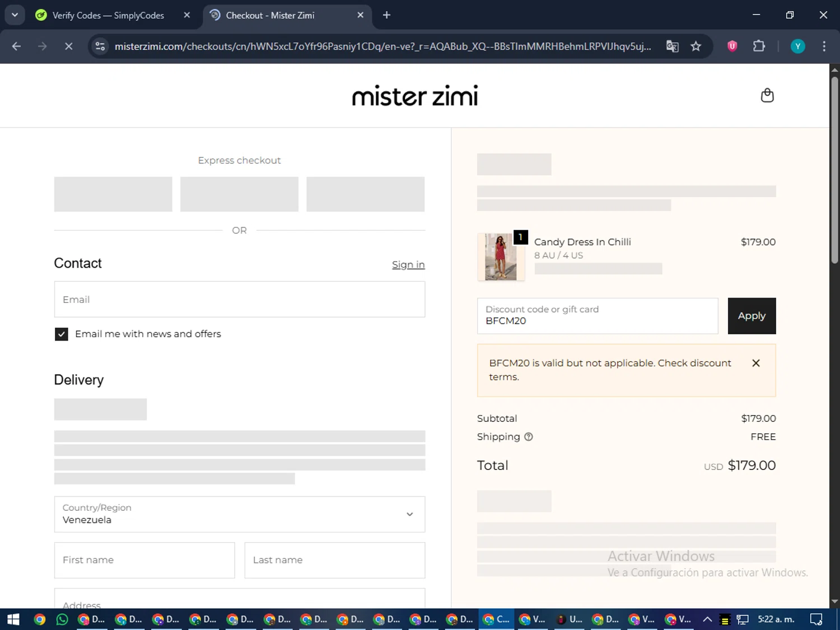The image size is (840, 630).
Task: Open the red shield extension icon
Action: click(x=732, y=46)
